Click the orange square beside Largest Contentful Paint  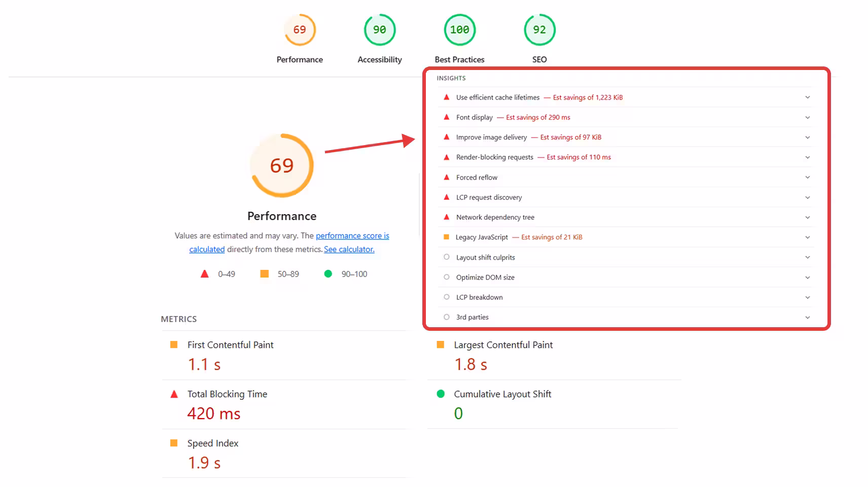441,344
